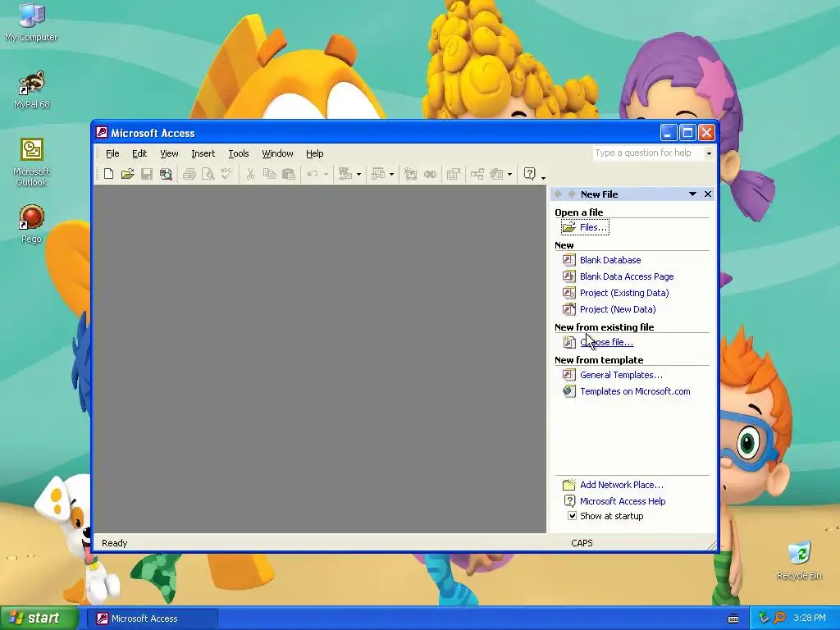This screenshot has width=840, height=630.
Task: Open the New File task pane menu arrow
Action: tap(692, 194)
